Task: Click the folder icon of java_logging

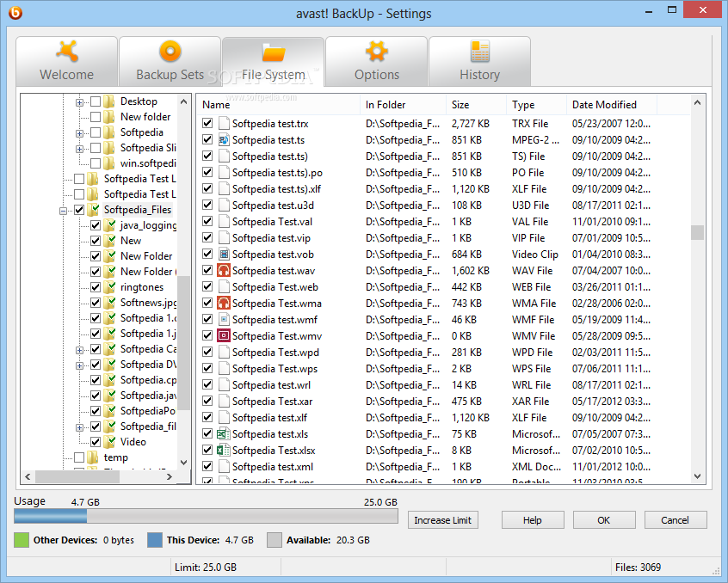Action: click(x=109, y=225)
